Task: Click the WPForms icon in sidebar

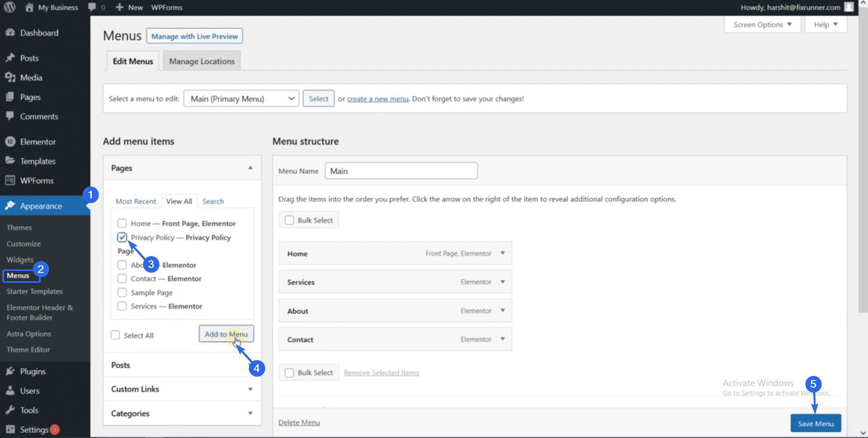Action: [10, 180]
